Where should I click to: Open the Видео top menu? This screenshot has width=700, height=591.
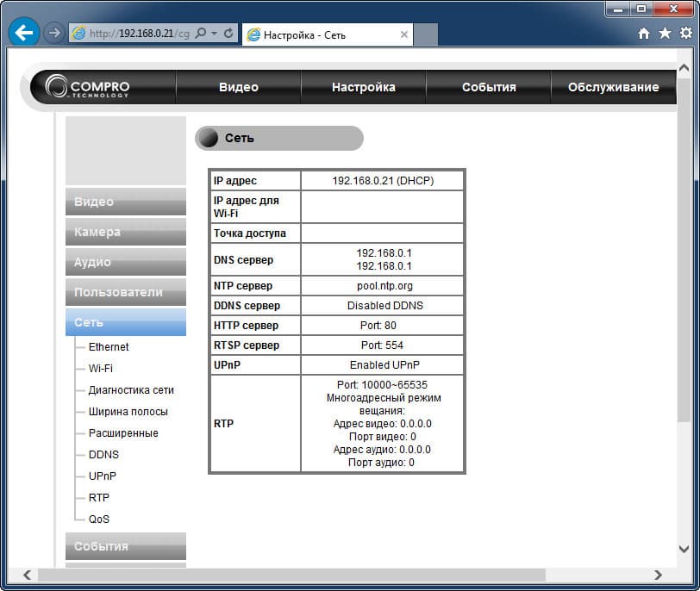(x=239, y=87)
